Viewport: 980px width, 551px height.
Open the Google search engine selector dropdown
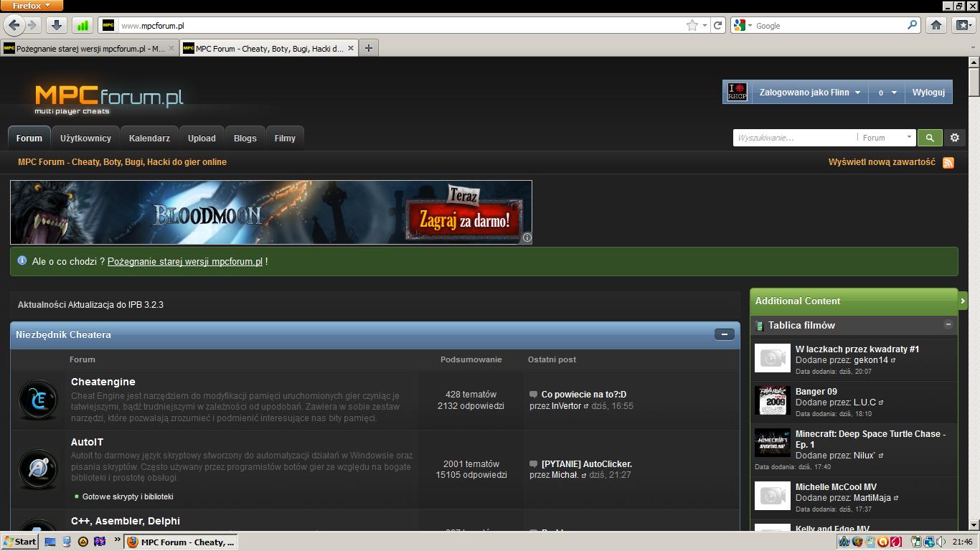point(743,25)
